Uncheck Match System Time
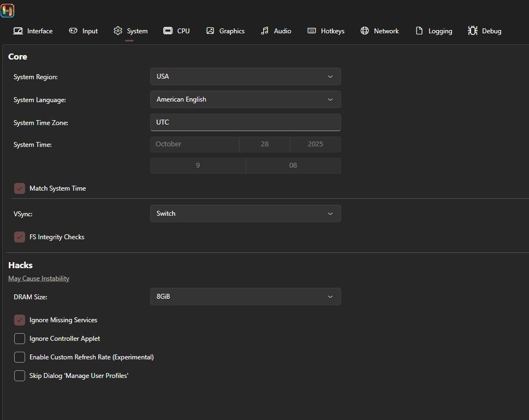Viewport: 529px width, 420px height. (20, 188)
